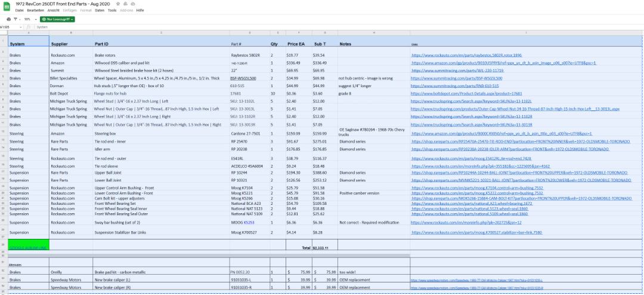Select the Supplier header cell
The height and width of the screenshot is (295, 644).
click(x=71, y=41)
